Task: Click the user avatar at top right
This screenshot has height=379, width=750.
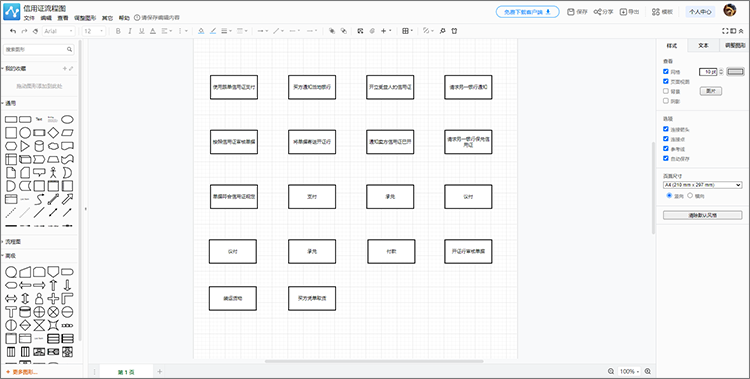Action: (729, 11)
